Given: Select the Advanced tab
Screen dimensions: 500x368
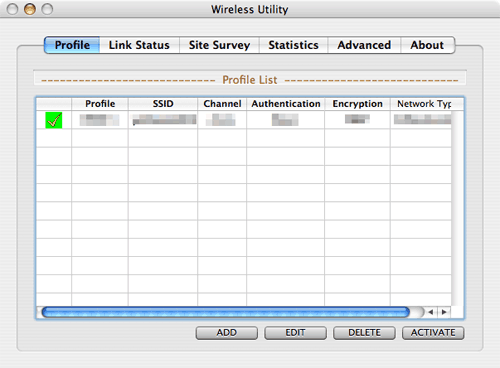Looking at the screenshot, I should [364, 45].
